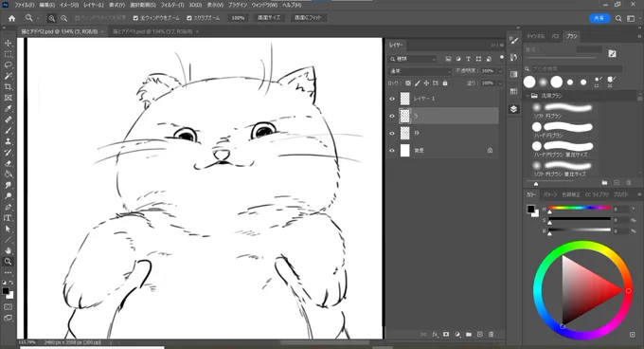Open the イメージ menu

[x=69, y=5]
